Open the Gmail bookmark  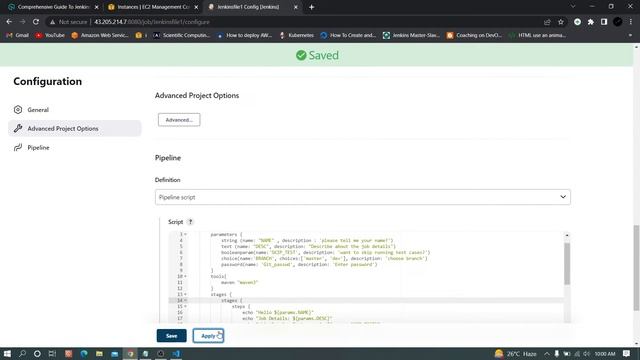click(17, 35)
